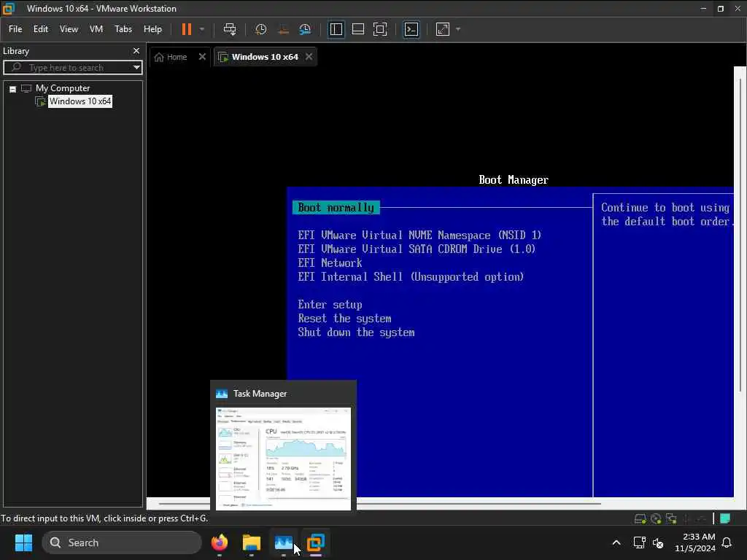Select EFI VMware Virtual NVME Namespace entry

coord(419,236)
